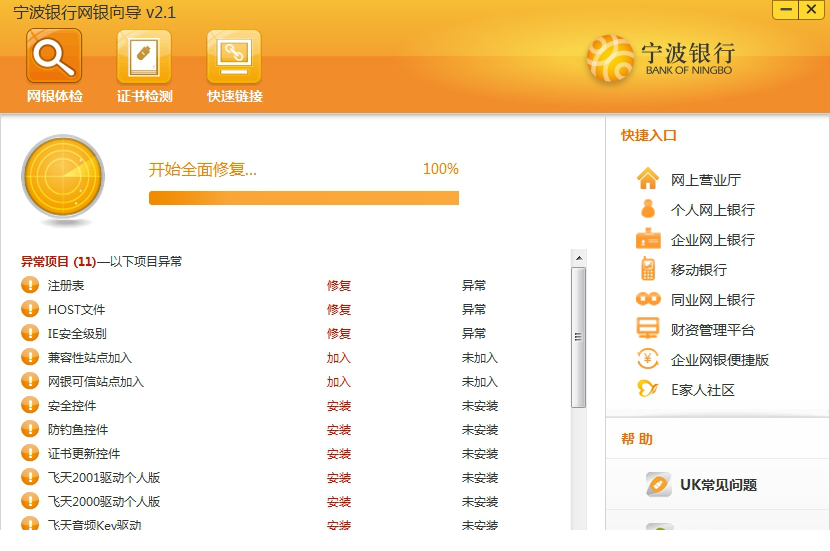Click the warning icon beside 兼容性站点加入
This screenshot has width=830, height=551.
pyautogui.click(x=30, y=357)
